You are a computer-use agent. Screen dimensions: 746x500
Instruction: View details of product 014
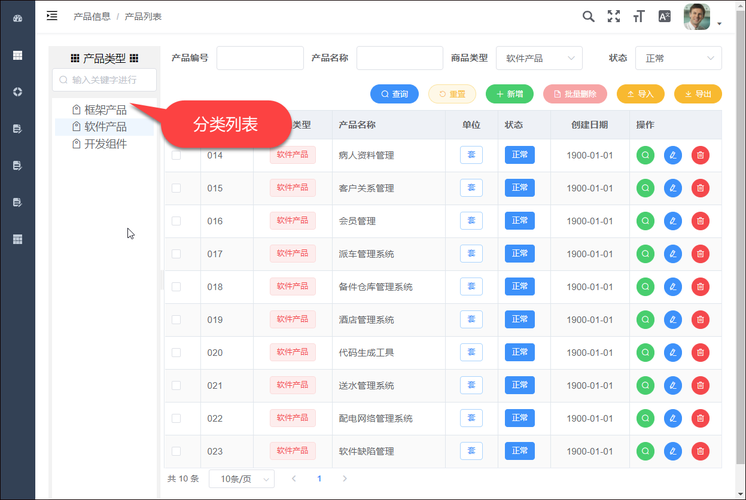click(645, 155)
